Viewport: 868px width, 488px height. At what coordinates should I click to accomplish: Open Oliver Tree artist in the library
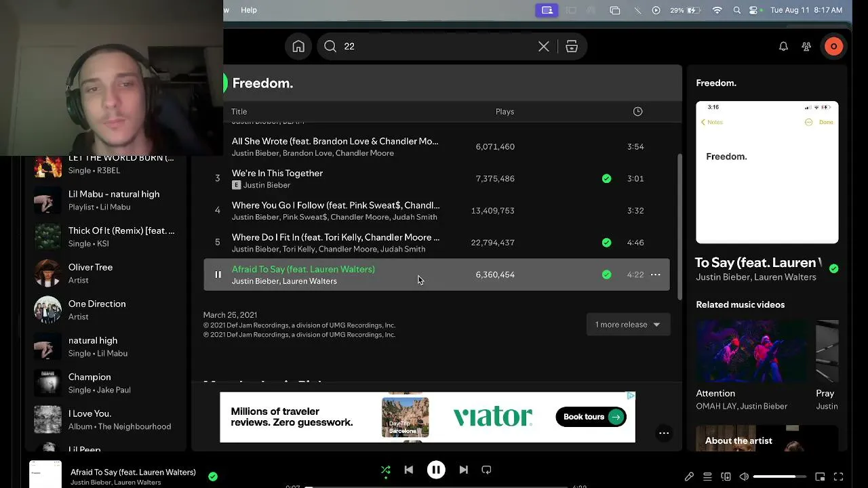[105, 273]
